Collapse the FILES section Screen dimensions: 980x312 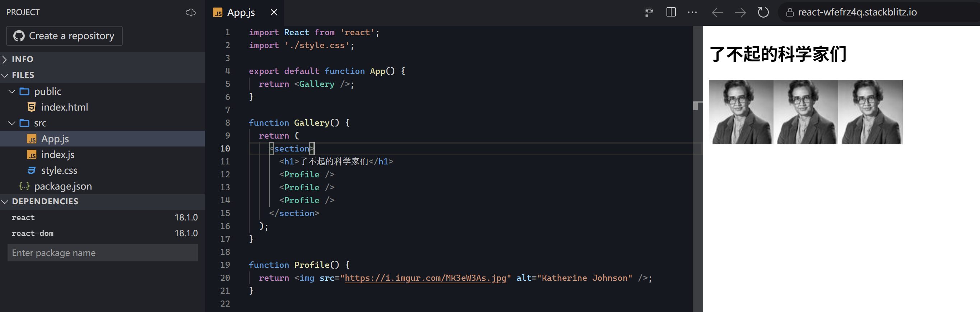23,75
